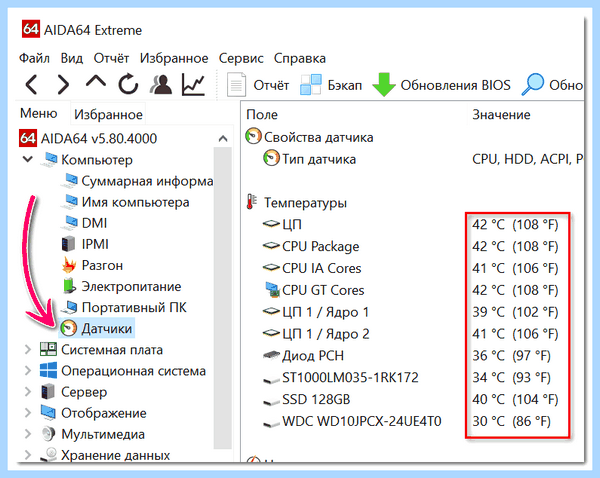Viewport: 600px width, 478px height.
Task: Click the green Обновления BIOS arrow icon
Action: pyautogui.click(x=384, y=85)
